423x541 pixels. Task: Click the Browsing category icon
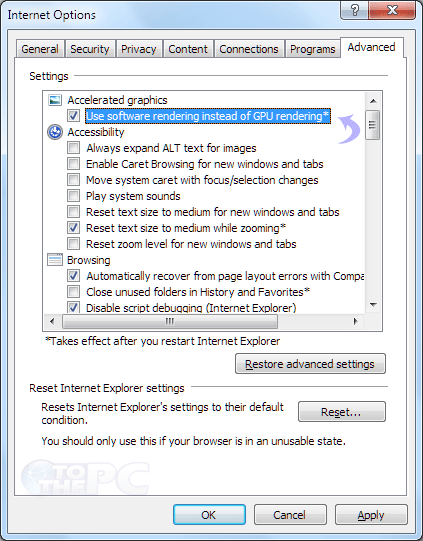click(55, 260)
